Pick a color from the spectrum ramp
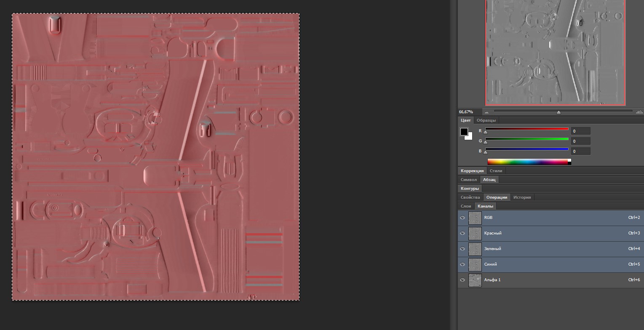The image size is (644, 330). point(528,162)
